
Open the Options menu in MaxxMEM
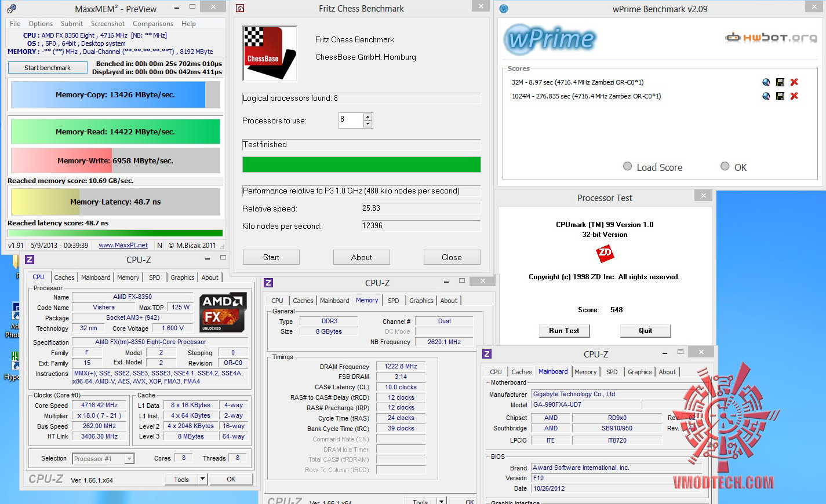[41, 24]
